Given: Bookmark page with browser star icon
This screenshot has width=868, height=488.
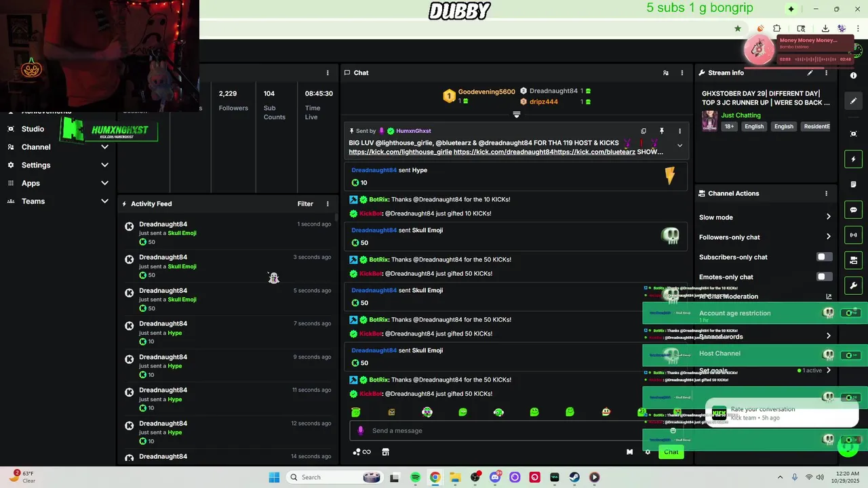Looking at the screenshot, I should (738, 28).
